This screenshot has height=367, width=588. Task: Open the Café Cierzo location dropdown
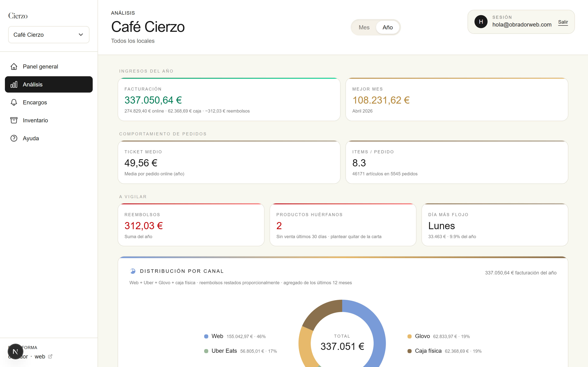[49, 35]
